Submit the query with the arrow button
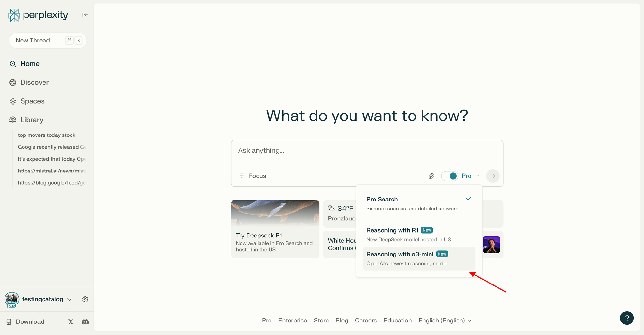The height and width of the screenshot is (335, 644). click(493, 176)
